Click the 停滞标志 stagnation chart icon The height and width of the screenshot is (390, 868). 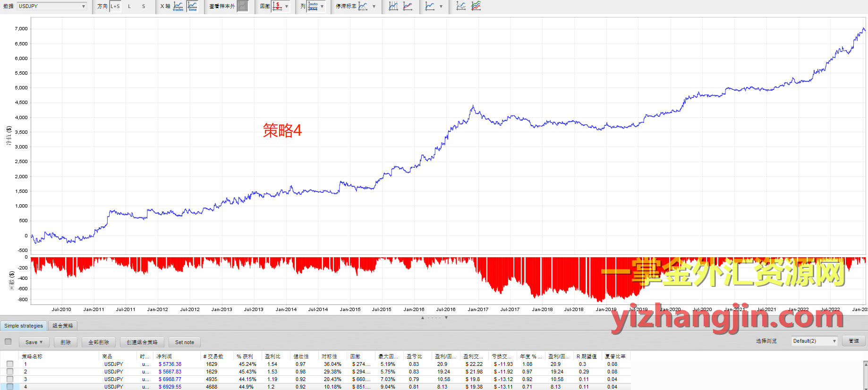[363, 6]
